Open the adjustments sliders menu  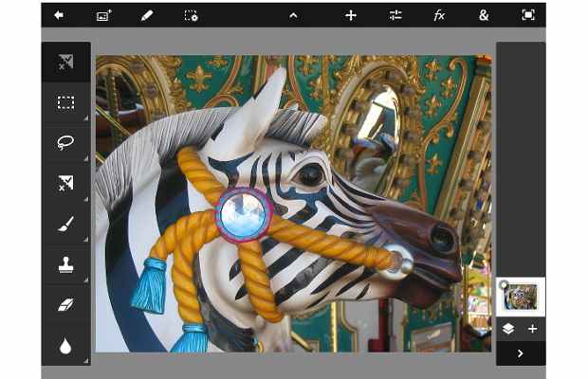[395, 15]
